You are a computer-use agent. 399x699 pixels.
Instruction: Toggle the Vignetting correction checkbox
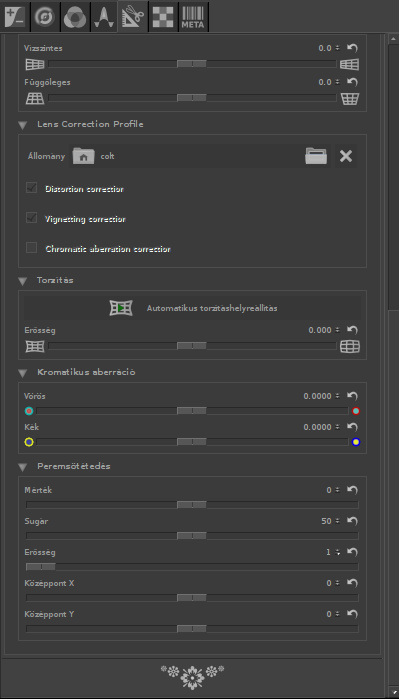point(31,219)
